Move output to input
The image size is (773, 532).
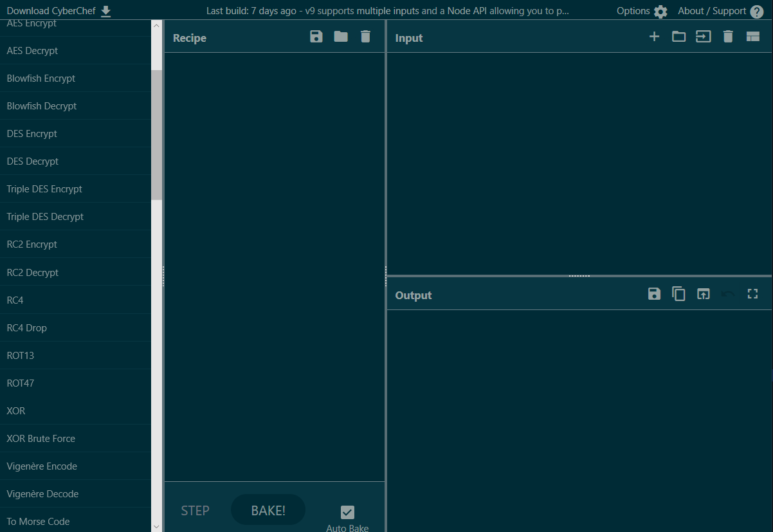click(704, 294)
